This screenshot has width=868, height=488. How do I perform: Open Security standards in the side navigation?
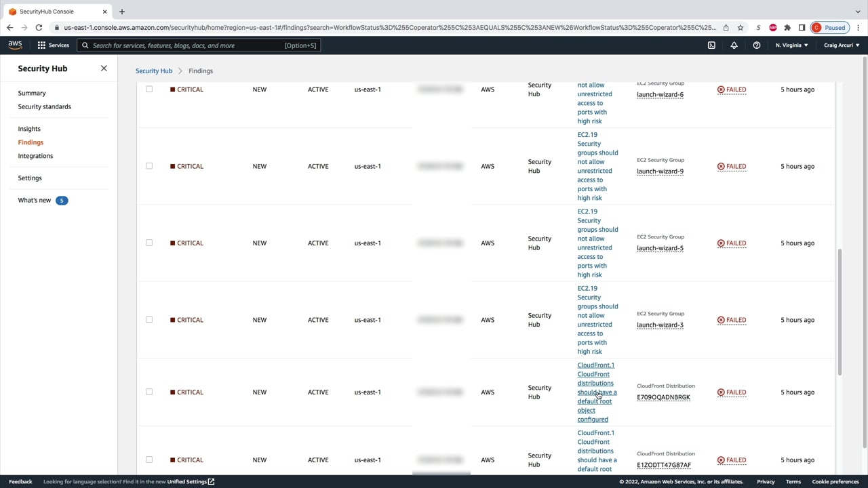click(x=45, y=106)
